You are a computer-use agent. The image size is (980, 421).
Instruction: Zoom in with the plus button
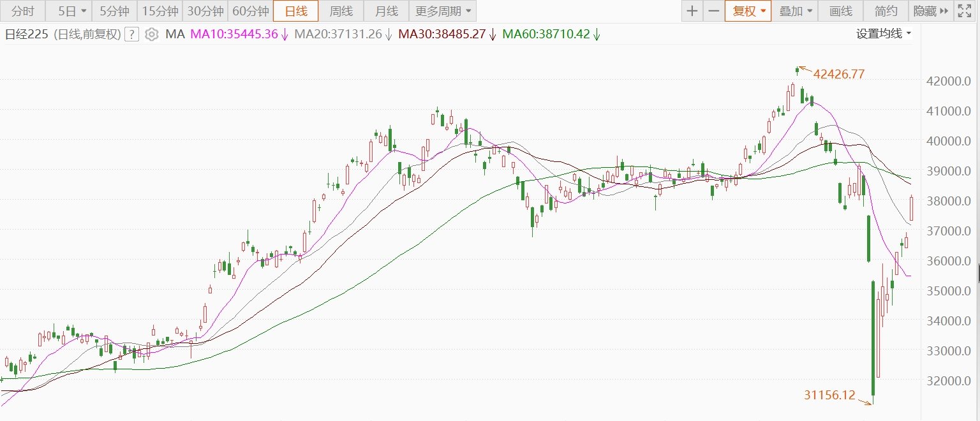point(692,11)
